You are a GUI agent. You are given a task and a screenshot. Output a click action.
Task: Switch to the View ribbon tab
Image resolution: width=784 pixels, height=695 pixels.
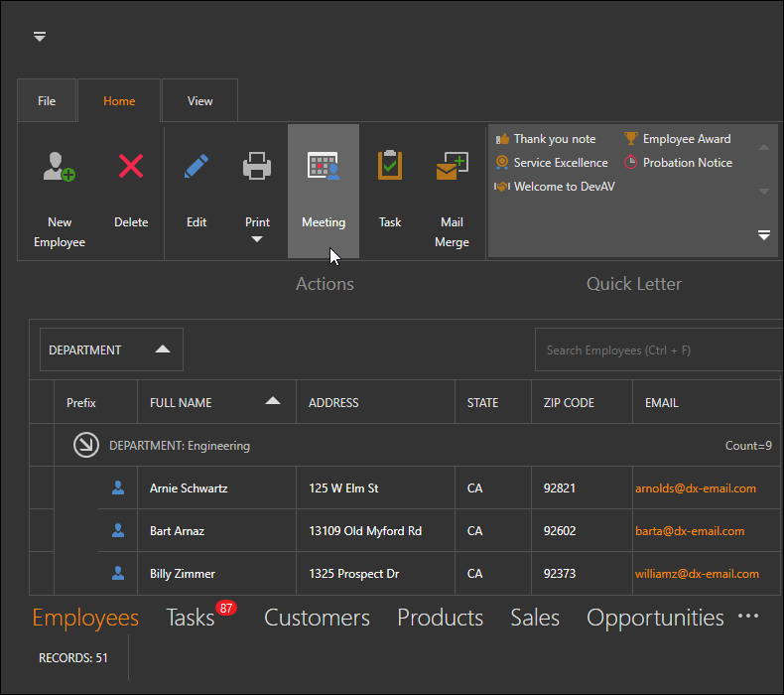(x=200, y=101)
